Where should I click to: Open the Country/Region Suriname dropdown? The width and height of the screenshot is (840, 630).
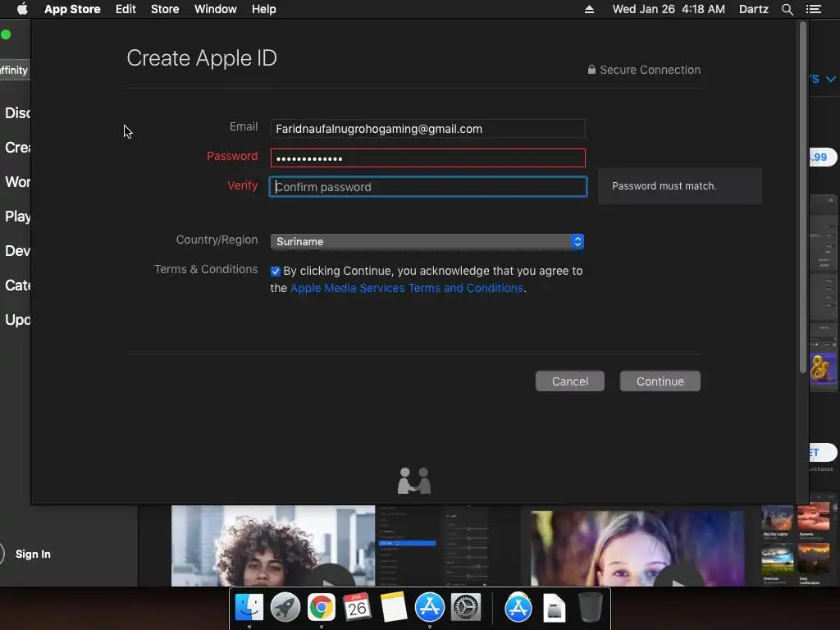coord(427,242)
